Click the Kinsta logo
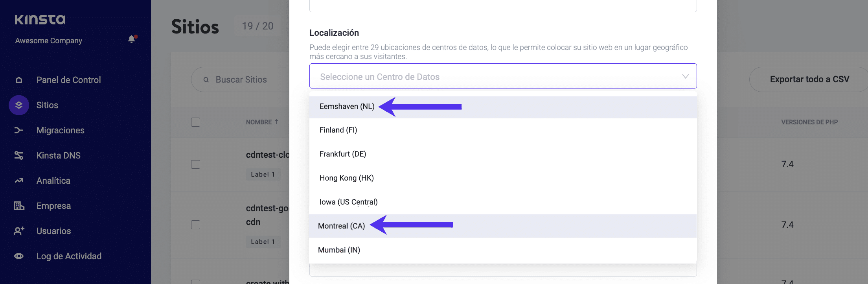 (40, 20)
